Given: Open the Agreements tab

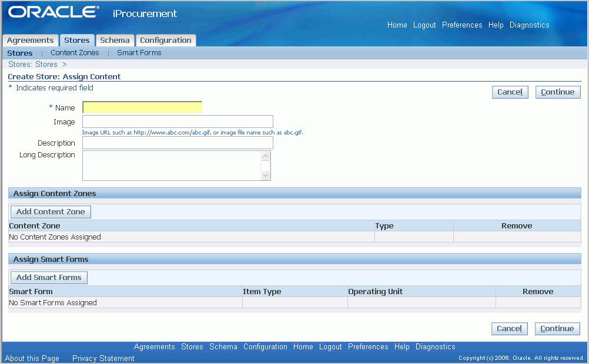Looking at the screenshot, I should [31, 40].
